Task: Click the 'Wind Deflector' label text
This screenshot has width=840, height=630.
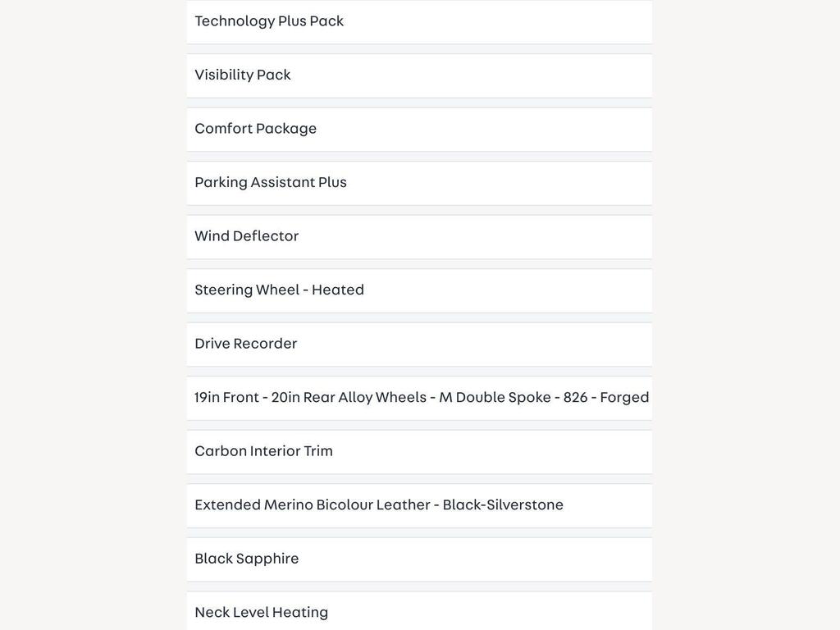Action: pos(246,235)
